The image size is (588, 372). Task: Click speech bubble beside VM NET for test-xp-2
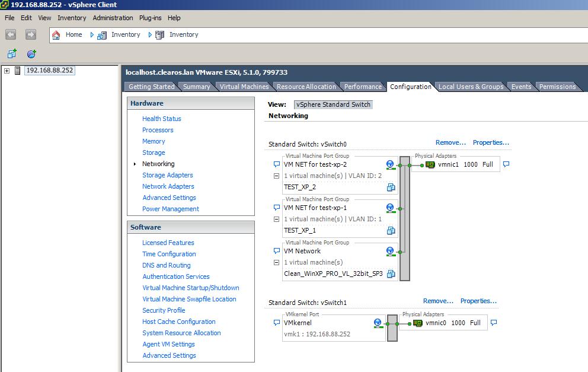tap(277, 164)
